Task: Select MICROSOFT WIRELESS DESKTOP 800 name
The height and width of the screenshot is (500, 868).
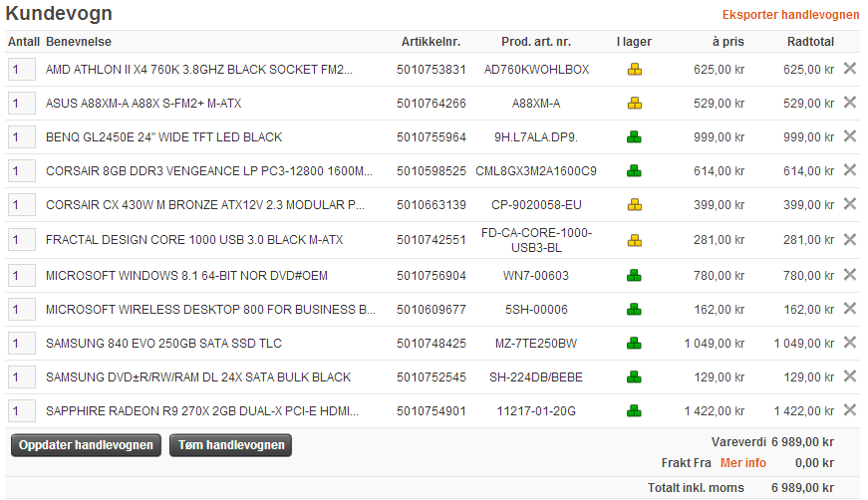Action: tap(210, 310)
